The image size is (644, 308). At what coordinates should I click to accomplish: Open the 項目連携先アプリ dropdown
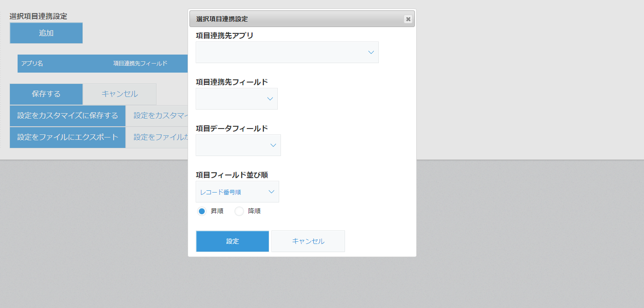287,52
